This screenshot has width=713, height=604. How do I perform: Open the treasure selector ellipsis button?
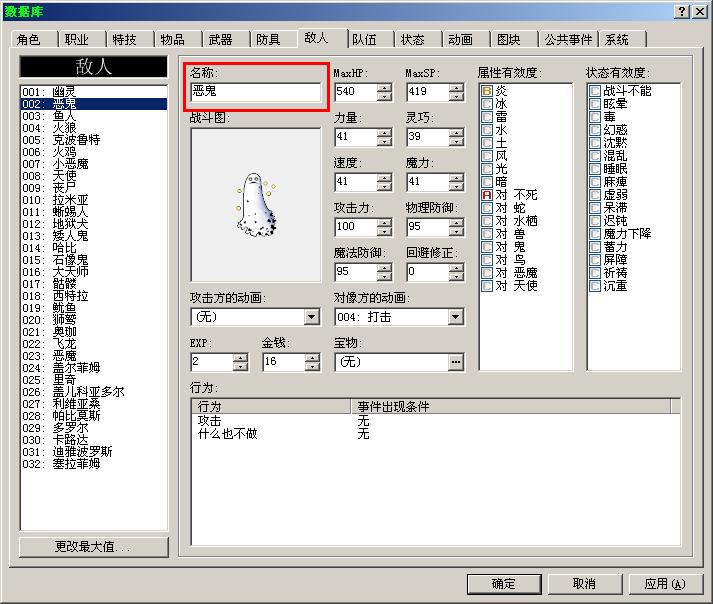point(456,362)
